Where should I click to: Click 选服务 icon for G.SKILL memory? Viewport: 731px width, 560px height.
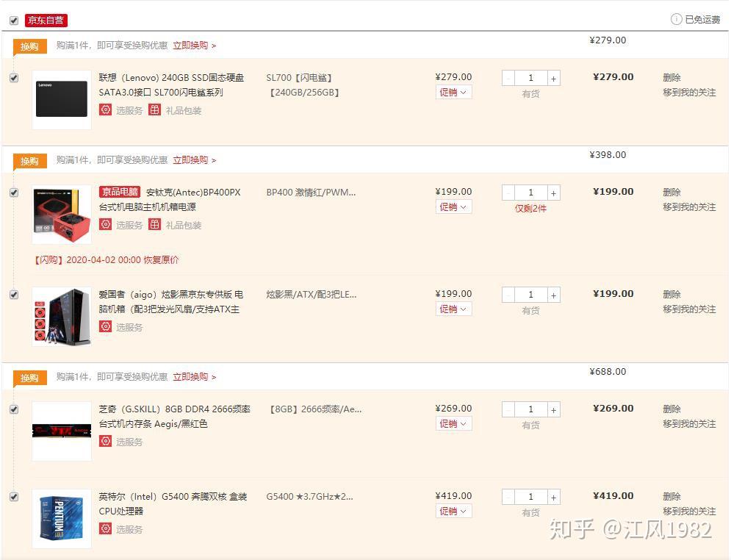point(105,441)
